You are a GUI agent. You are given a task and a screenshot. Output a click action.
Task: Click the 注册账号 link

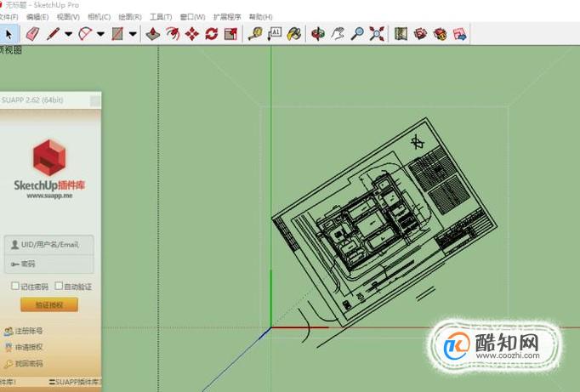[29, 331]
